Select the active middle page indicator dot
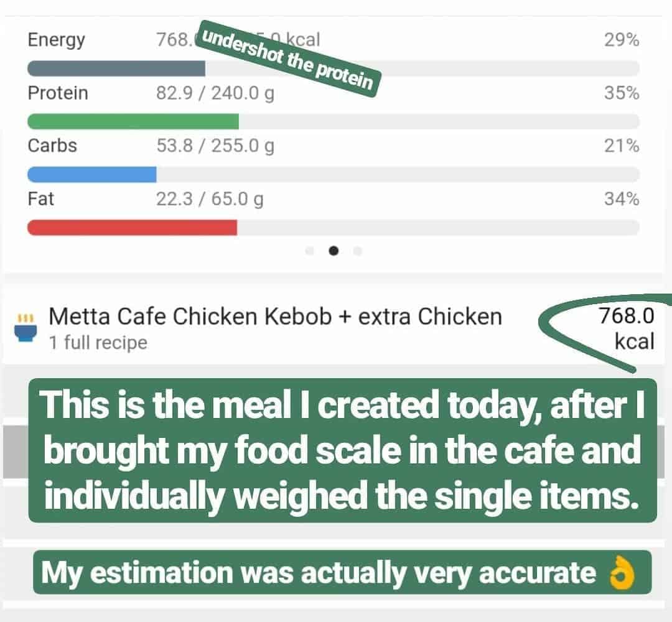 (335, 251)
